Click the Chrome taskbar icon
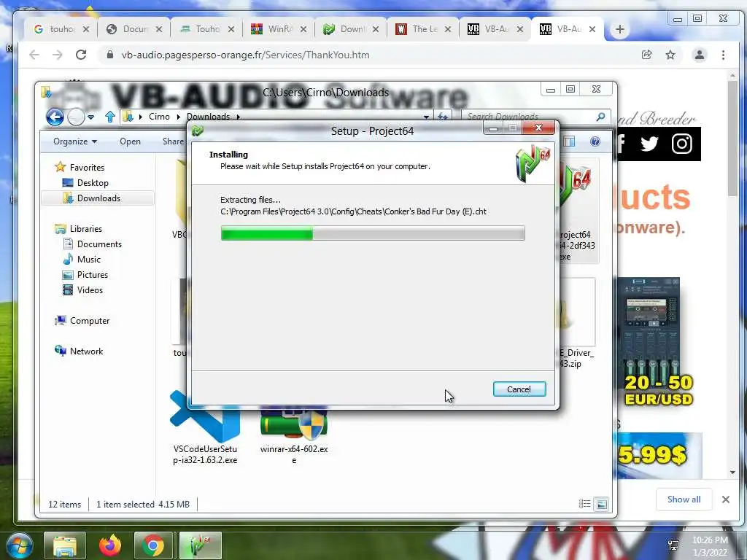Screen dimensions: 747x560 (x=153, y=545)
